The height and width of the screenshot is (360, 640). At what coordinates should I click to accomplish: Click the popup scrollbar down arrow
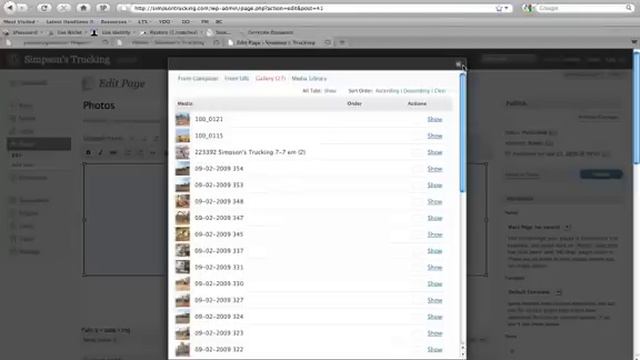pyautogui.click(x=462, y=354)
